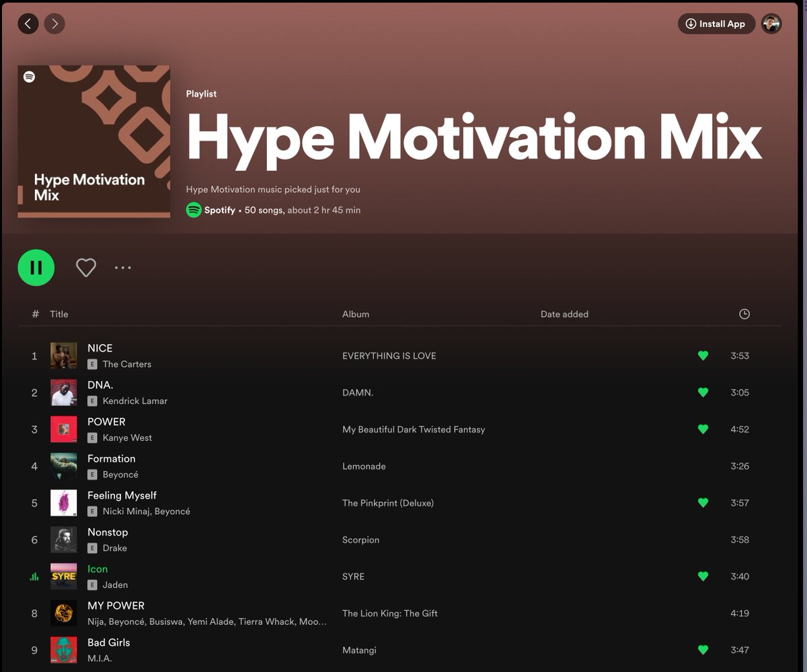Image resolution: width=807 pixels, height=672 pixels.
Task: Click the Hype Motivation Mix cover art
Action: [x=93, y=141]
